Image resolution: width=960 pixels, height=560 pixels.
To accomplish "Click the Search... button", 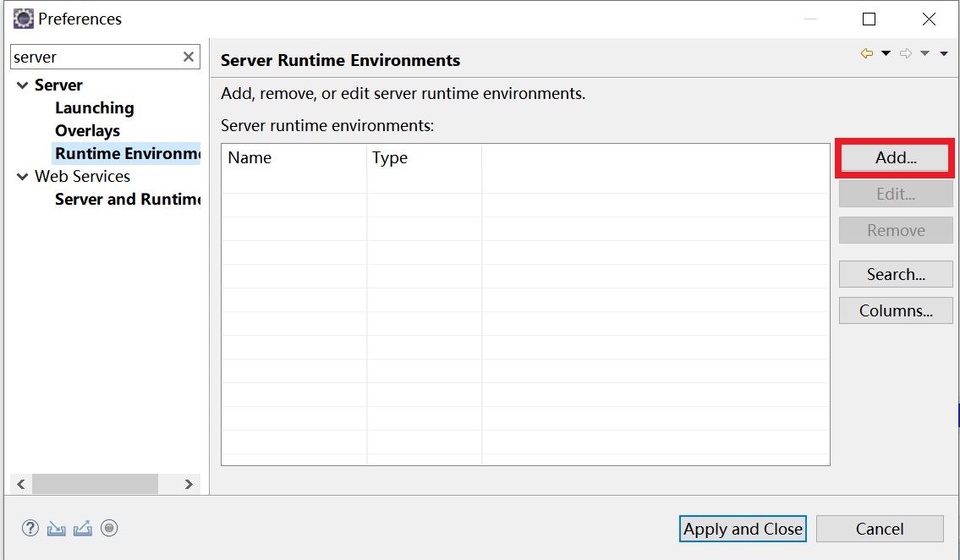I will (896, 274).
